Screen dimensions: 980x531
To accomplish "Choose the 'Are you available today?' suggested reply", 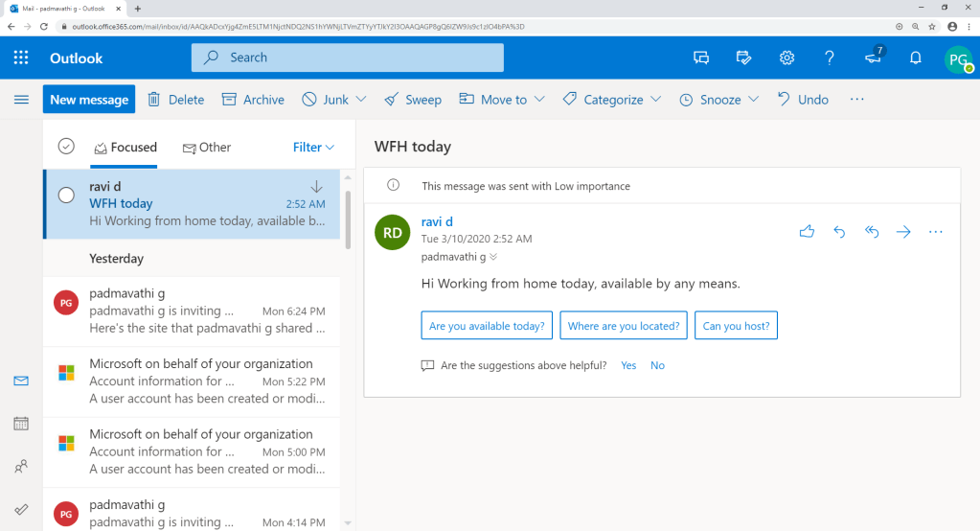I will 487,326.
